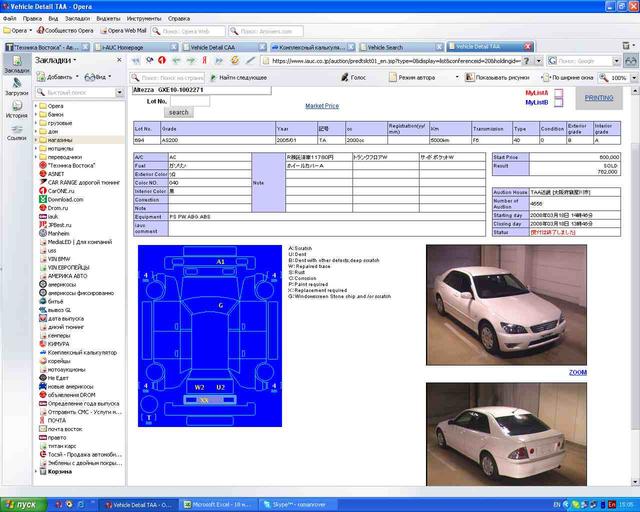Check the MyListB checkbox
The image size is (640, 512).
[558, 102]
